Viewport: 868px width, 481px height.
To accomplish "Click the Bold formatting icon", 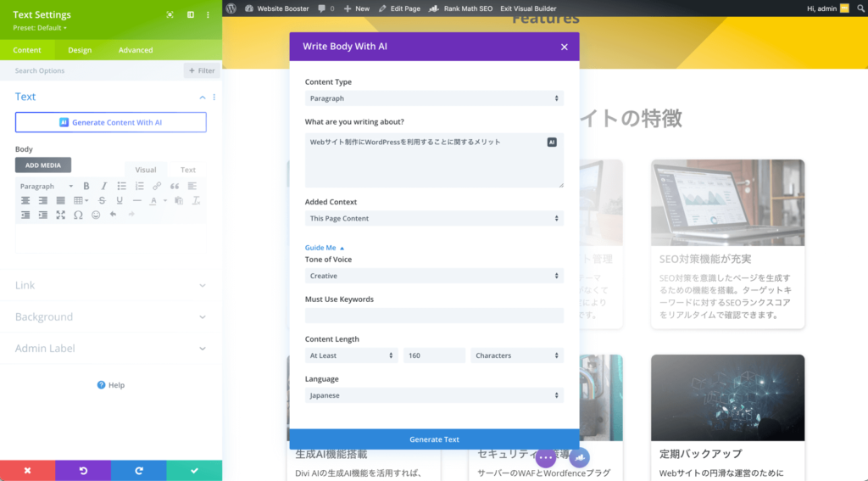I will coord(86,186).
